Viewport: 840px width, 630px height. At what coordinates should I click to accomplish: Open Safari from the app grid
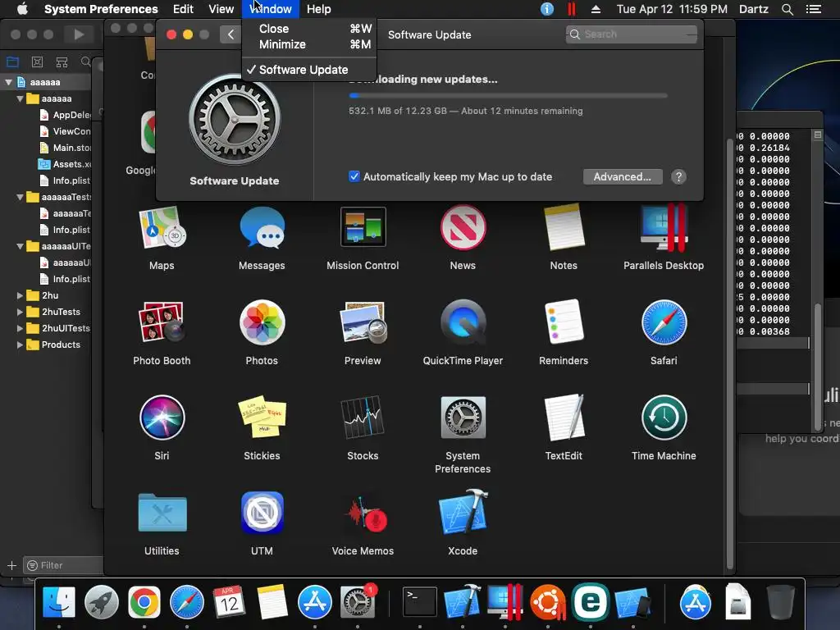click(x=663, y=322)
